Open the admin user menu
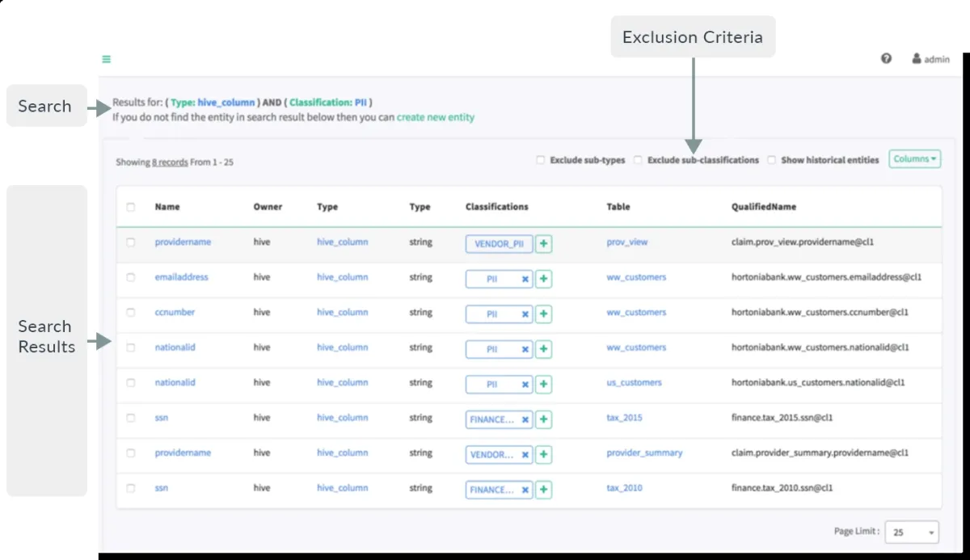This screenshot has height=560, width=970. coord(931,59)
